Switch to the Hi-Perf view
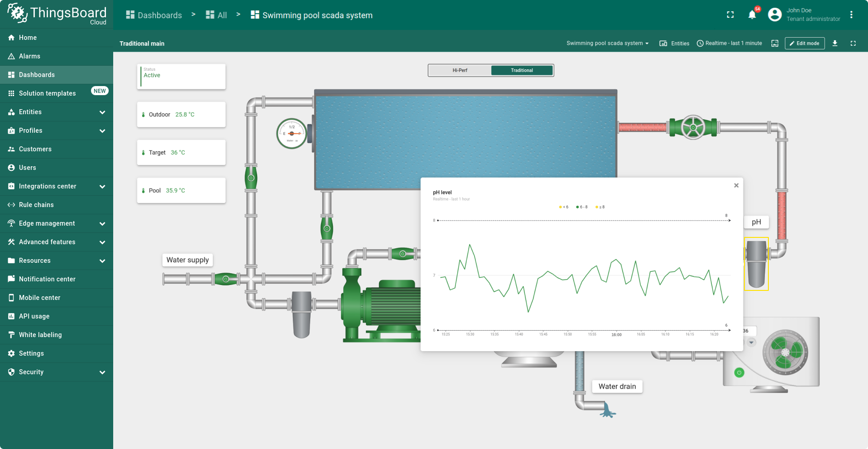Viewport: 868px width, 449px height. pos(459,70)
